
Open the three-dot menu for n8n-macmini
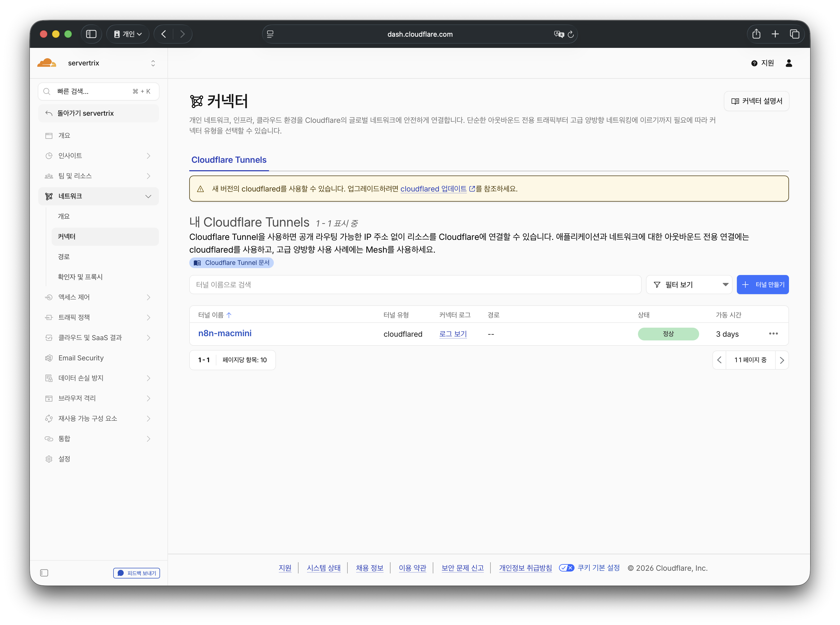tap(773, 334)
